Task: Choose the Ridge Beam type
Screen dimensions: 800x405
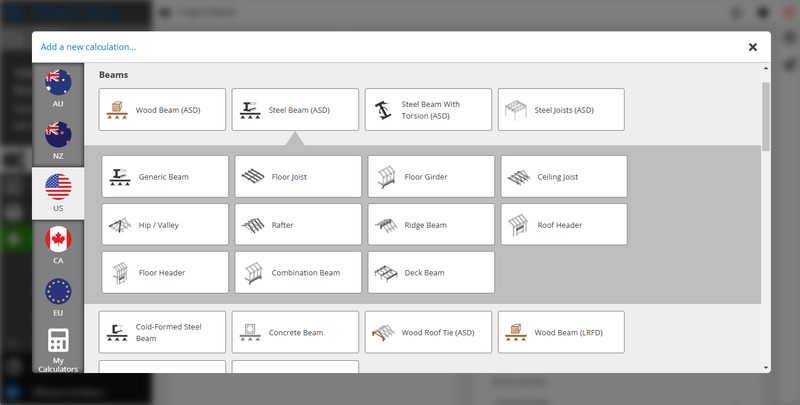Action: [x=431, y=224]
